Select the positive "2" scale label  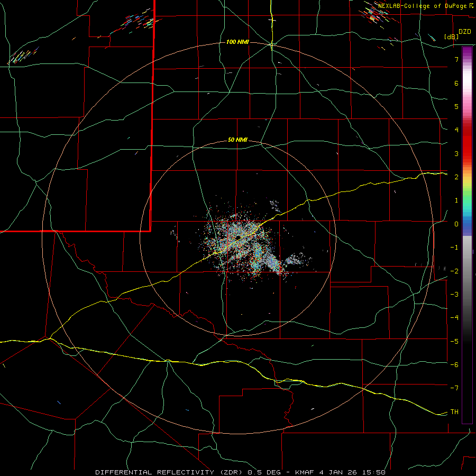tap(456, 177)
